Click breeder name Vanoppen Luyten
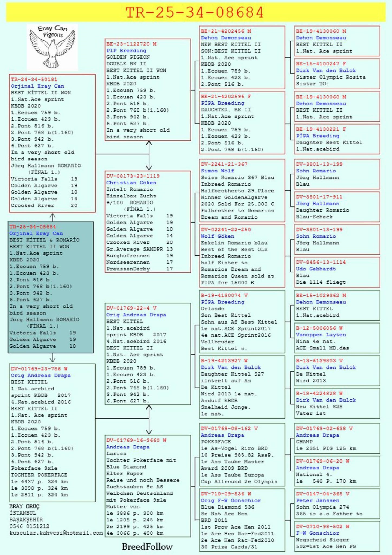The height and width of the screenshot is (555, 392). coord(321,335)
